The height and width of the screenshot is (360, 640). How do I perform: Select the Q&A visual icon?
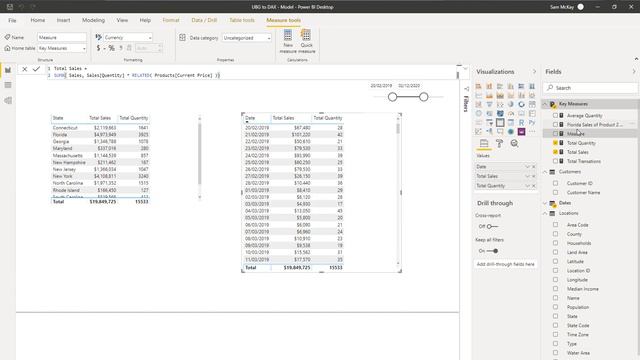[500, 131]
